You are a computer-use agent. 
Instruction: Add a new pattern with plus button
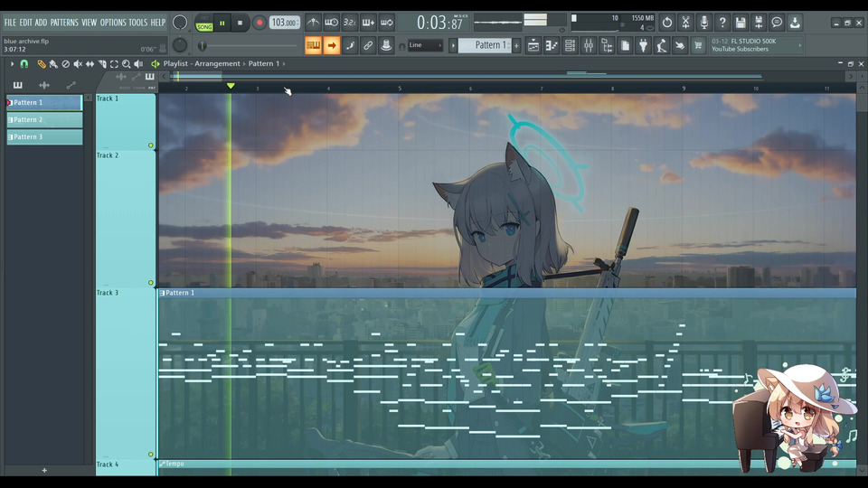pos(44,470)
